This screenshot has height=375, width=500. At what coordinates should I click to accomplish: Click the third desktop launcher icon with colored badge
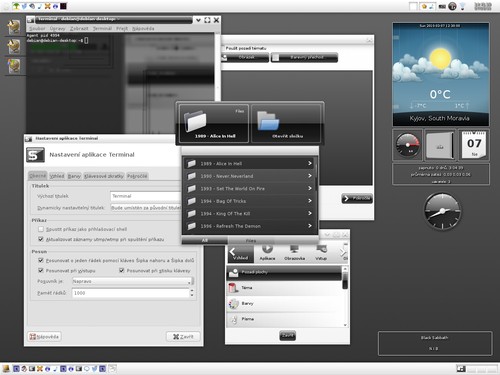(x=14, y=66)
